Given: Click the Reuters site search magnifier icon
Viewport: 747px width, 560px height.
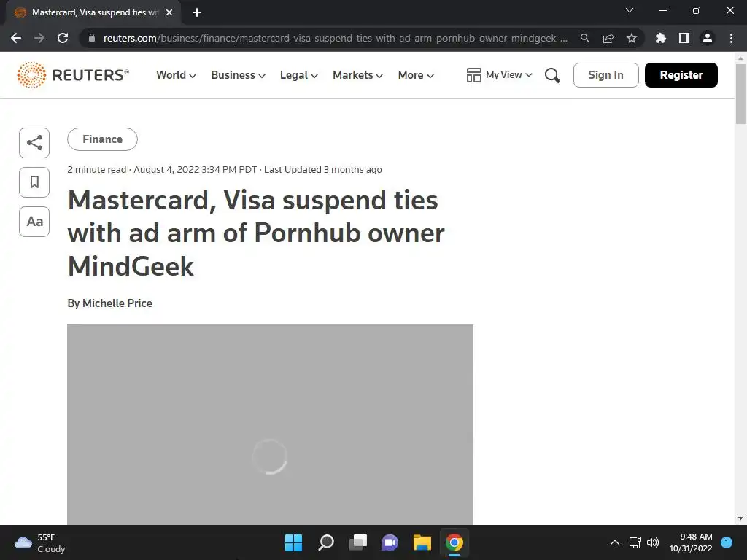Looking at the screenshot, I should 552,75.
